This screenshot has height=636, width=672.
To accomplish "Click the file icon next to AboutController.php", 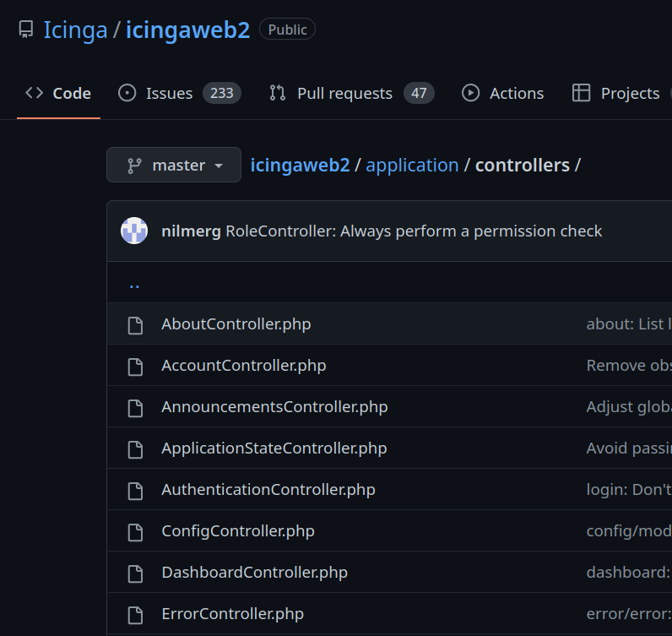I will coord(135,325).
